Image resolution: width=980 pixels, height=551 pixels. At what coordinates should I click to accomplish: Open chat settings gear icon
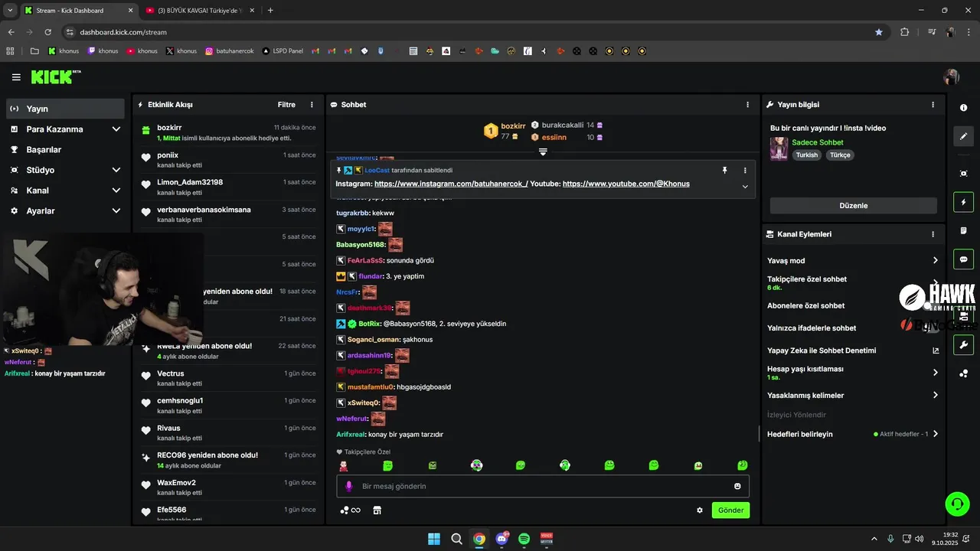pos(699,510)
